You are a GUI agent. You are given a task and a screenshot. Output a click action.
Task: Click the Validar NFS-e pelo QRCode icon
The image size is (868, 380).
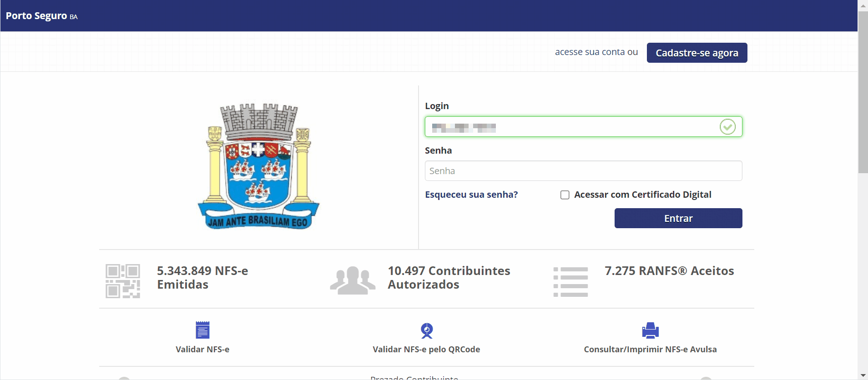pos(427,330)
